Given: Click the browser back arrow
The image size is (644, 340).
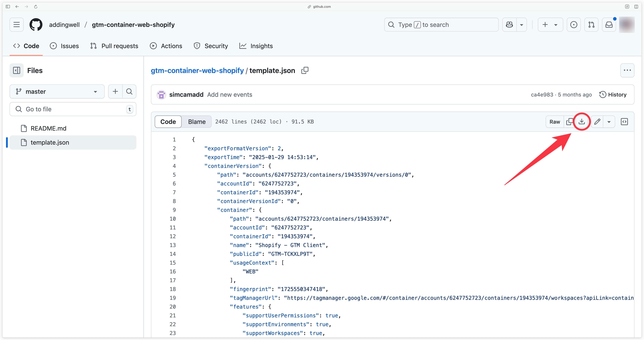Looking at the screenshot, I should pyautogui.click(x=17, y=7).
